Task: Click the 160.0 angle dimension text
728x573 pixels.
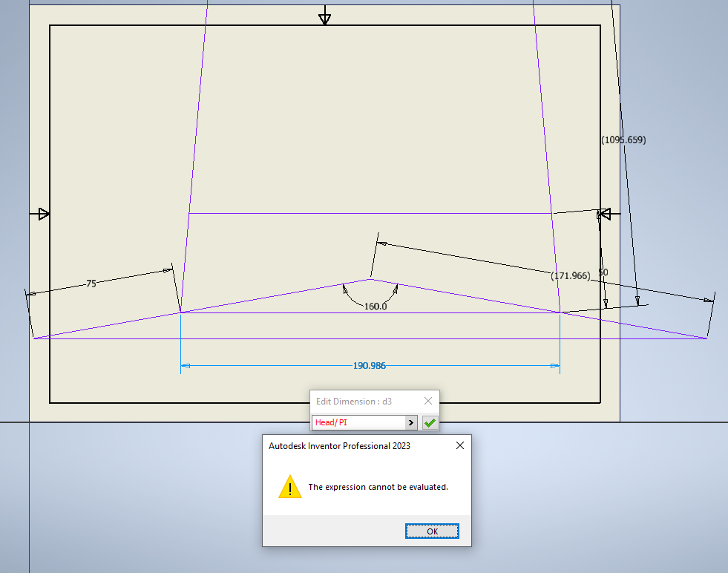Action: coord(375,305)
